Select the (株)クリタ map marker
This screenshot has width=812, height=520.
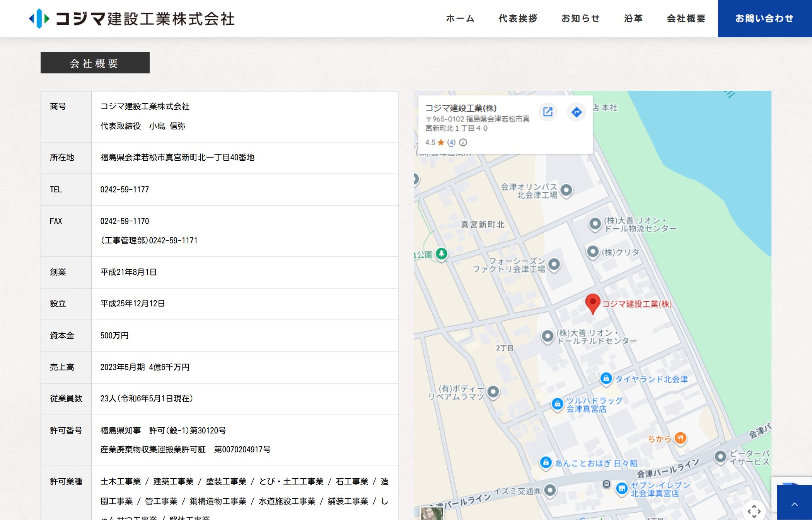pos(593,252)
